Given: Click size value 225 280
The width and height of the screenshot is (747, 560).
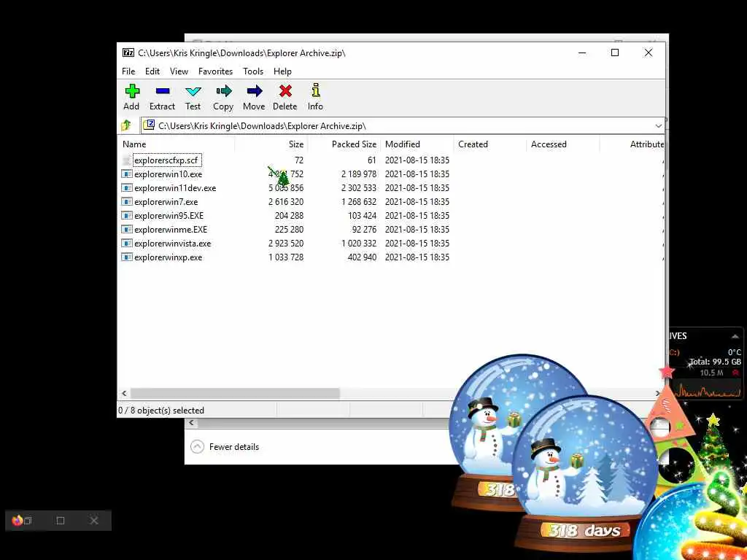Looking at the screenshot, I should pos(289,230).
